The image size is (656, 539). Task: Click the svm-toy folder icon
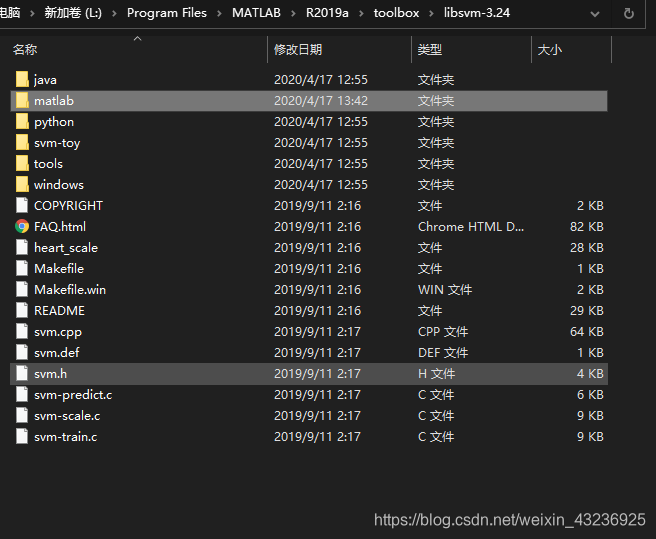click(x=22, y=142)
